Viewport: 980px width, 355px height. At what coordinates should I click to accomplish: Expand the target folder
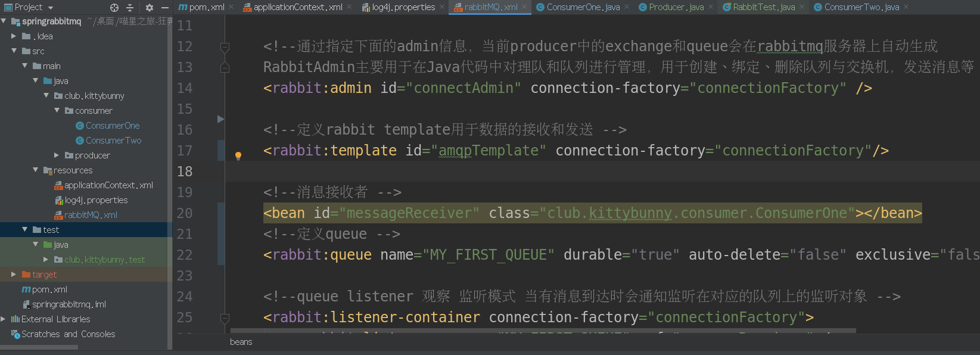point(14,275)
